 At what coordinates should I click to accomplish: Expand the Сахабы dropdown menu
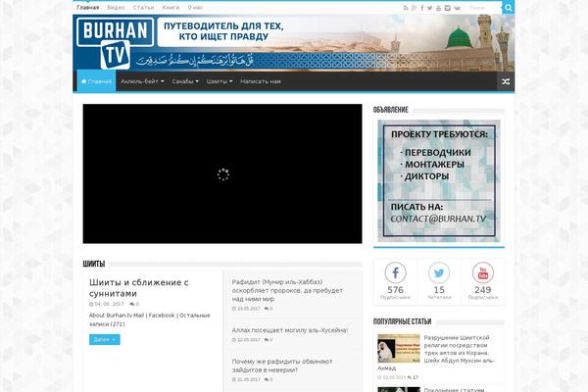coord(185,81)
